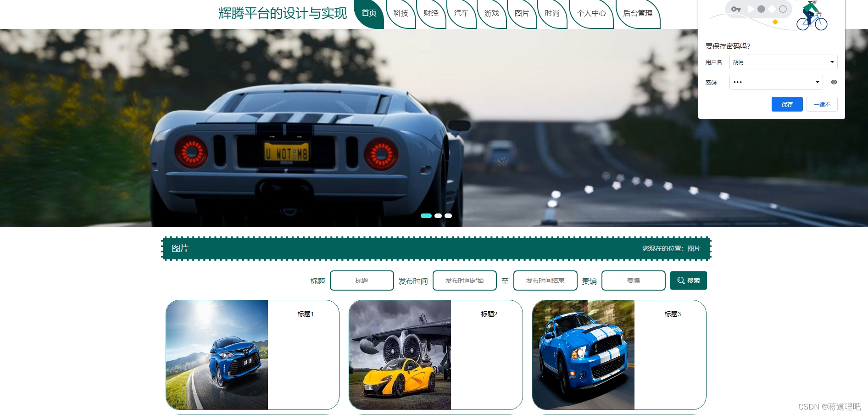This screenshot has height=415, width=868.
Task: Open the 个人中心 menu item
Action: (x=591, y=13)
